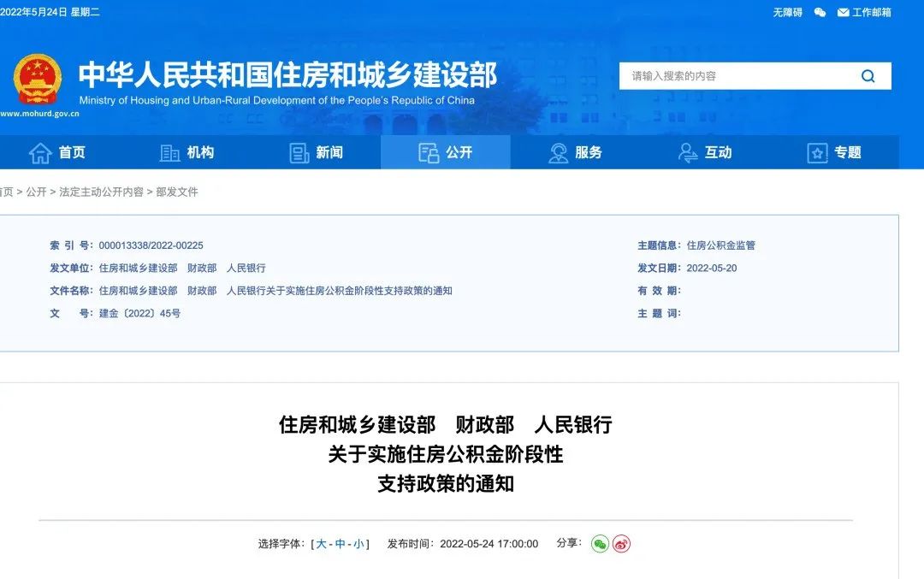Share article via green WeChat icon
The height and width of the screenshot is (579, 924).
click(600, 544)
